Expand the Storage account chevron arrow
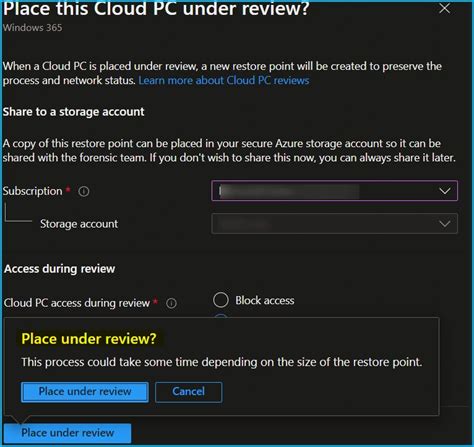The height and width of the screenshot is (447, 474). point(445,224)
